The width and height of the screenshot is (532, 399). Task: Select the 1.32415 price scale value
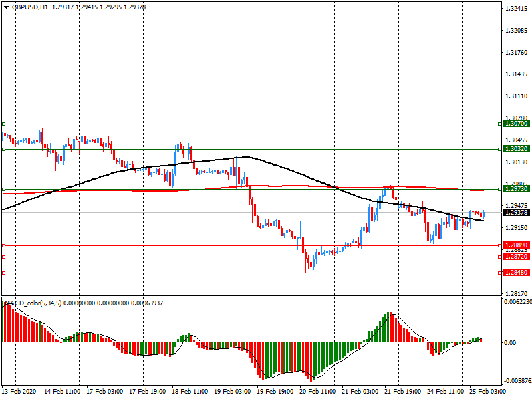coord(517,9)
